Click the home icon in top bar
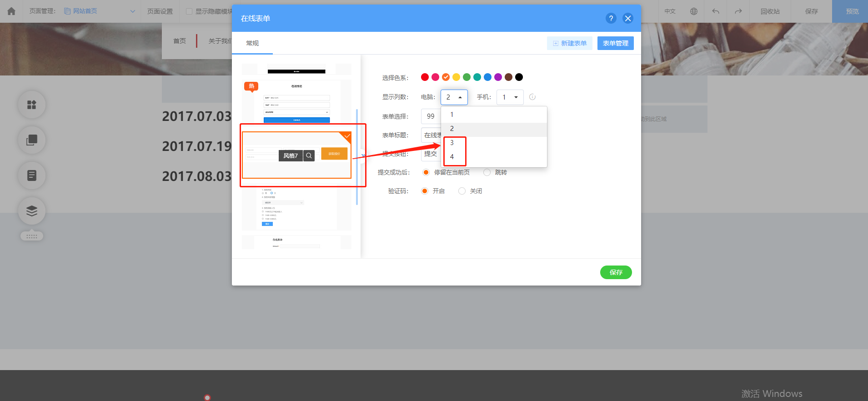 coord(11,11)
